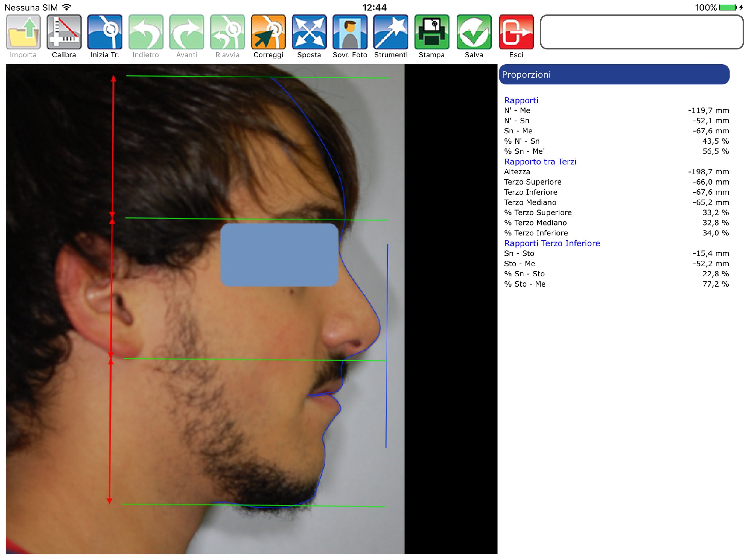Click the Inizia Tr. tracing icon

[x=105, y=33]
